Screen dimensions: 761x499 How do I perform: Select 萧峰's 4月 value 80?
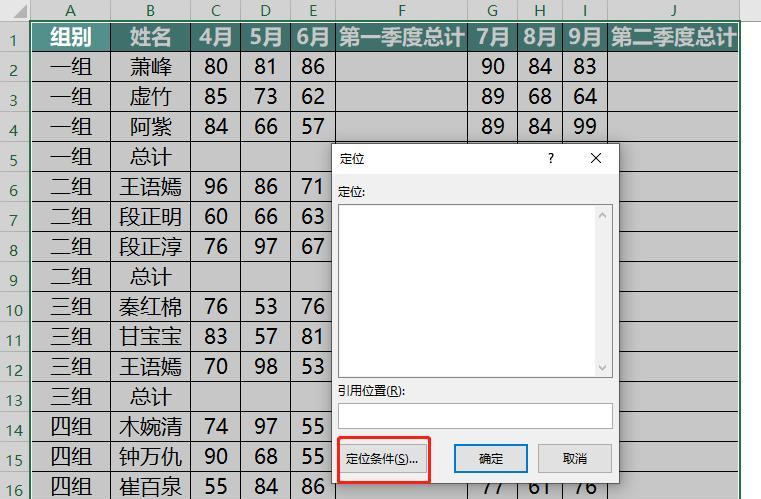pyautogui.click(x=215, y=67)
